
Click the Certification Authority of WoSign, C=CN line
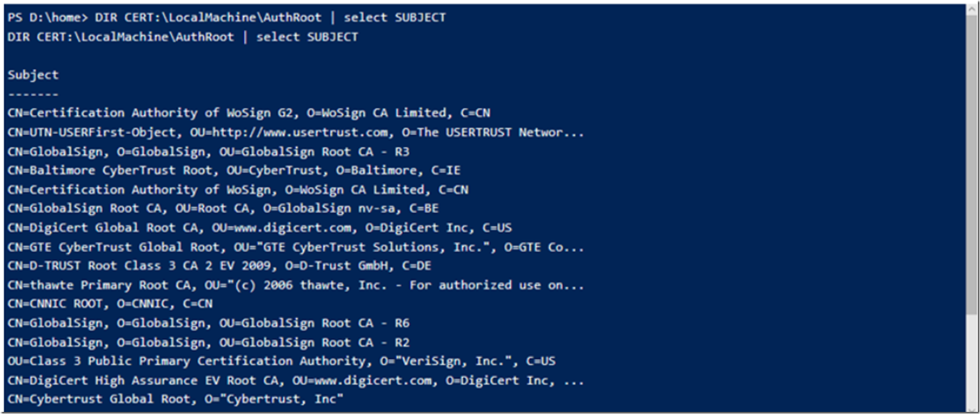click(238, 190)
